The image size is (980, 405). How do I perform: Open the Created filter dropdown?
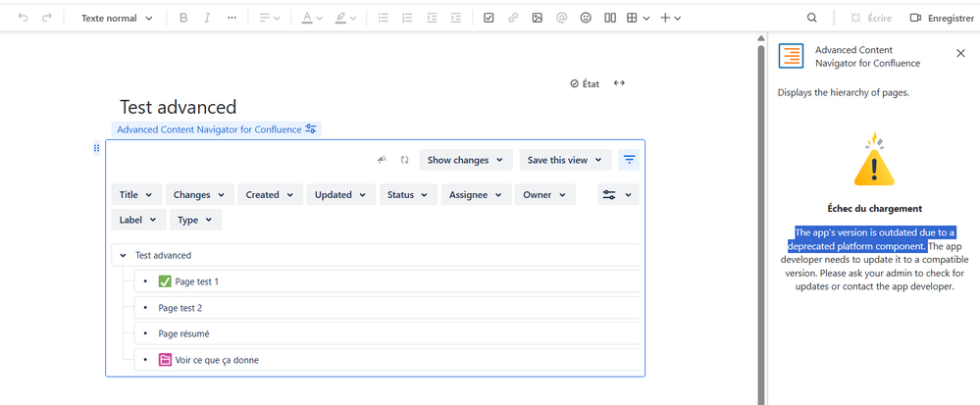coord(270,194)
